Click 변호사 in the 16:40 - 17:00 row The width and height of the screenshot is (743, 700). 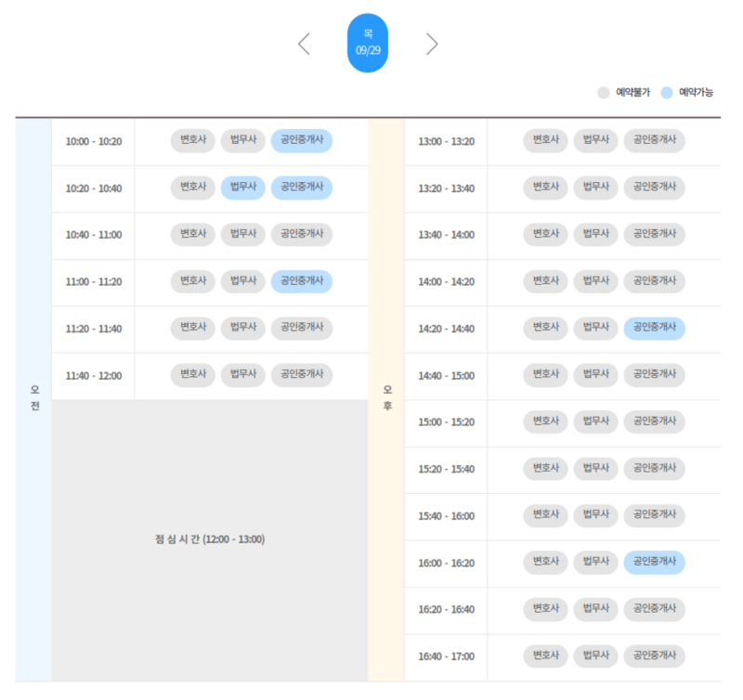(545, 656)
